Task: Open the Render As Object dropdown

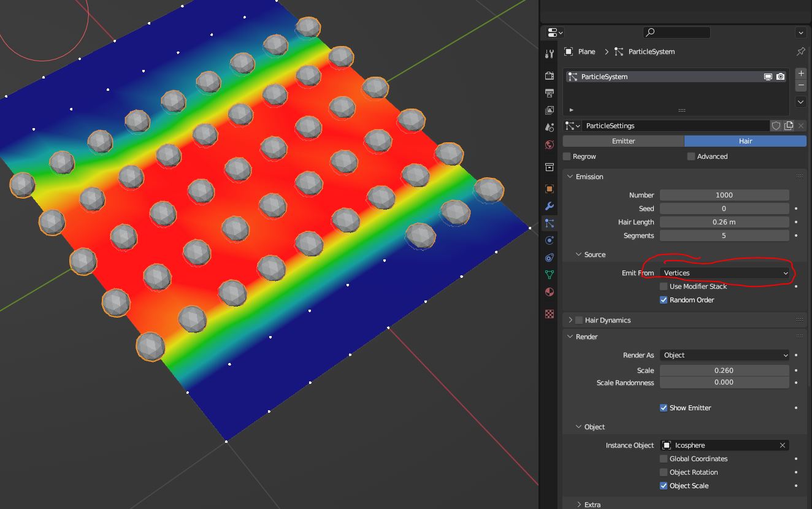Action: pyautogui.click(x=724, y=355)
